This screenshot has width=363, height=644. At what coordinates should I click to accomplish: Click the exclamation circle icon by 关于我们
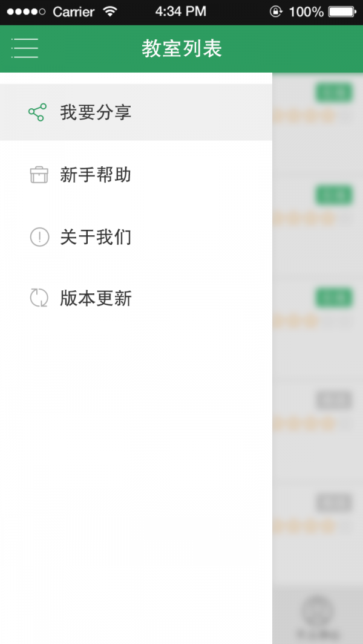coord(39,237)
